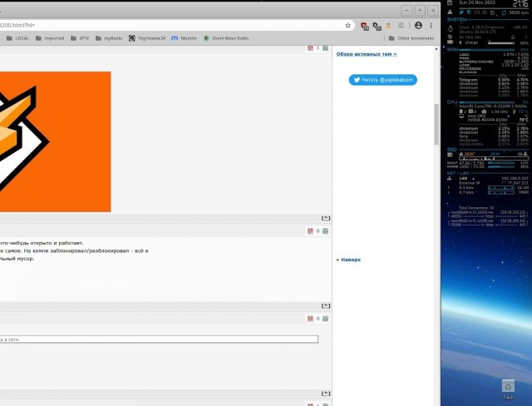Click the [^] link under the orange image
The height and width of the screenshot is (406, 532).
(x=326, y=218)
